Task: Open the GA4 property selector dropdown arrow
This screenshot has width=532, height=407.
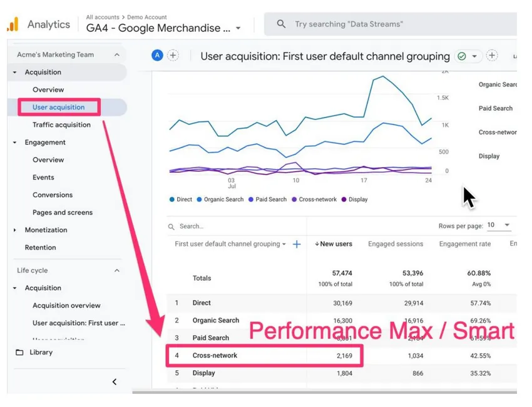Action: coord(238,28)
